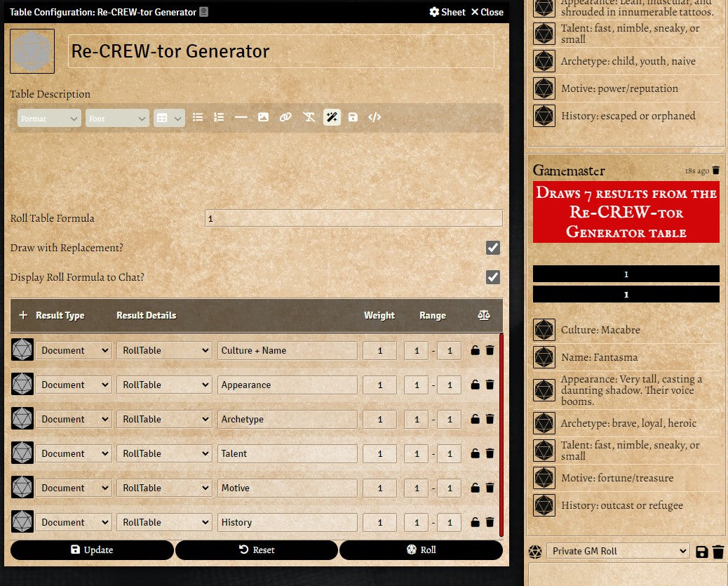Click the insert image icon in editor toolbar
This screenshot has width=728, height=586.
(x=263, y=118)
